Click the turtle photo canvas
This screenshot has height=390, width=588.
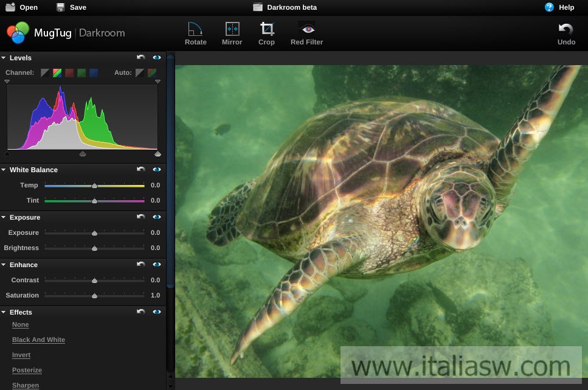click(381, 221)
